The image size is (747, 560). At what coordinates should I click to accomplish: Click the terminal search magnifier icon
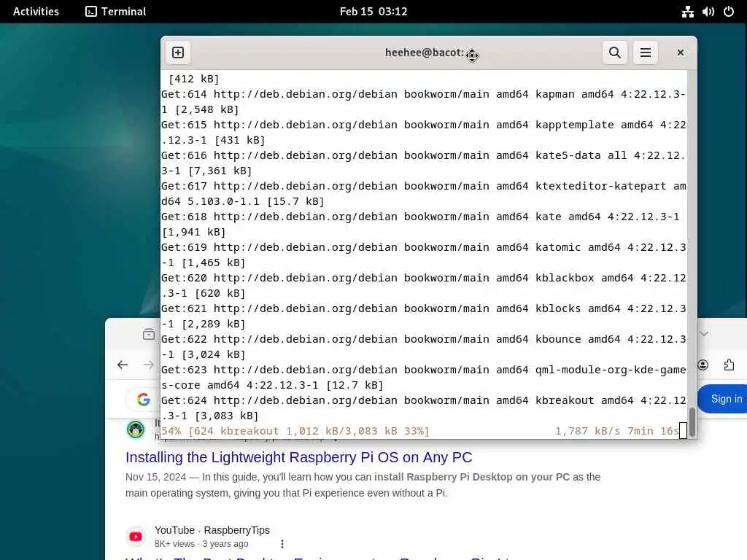(614, 52)
